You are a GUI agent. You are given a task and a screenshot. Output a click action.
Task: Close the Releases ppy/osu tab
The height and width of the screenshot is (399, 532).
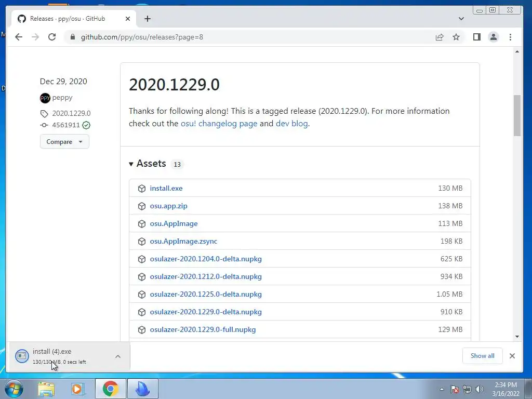pos(128,19)
